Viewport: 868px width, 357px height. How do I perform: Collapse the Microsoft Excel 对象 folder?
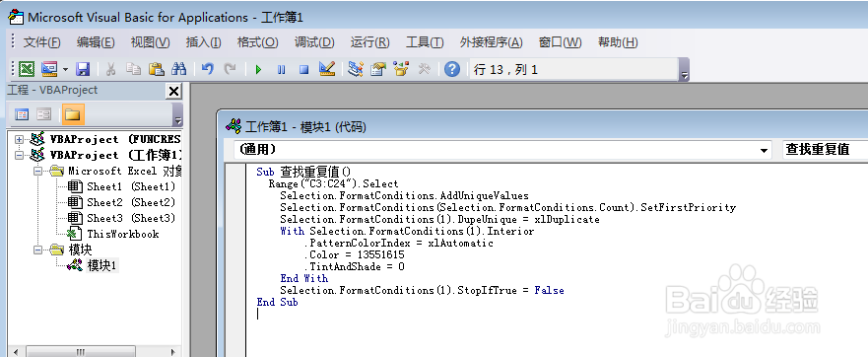37,172
